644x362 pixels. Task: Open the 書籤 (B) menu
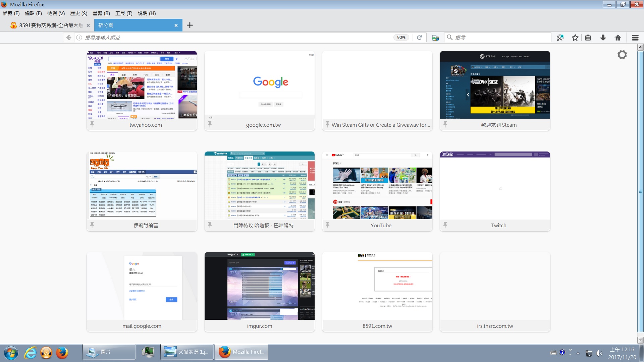pos(101,13)
